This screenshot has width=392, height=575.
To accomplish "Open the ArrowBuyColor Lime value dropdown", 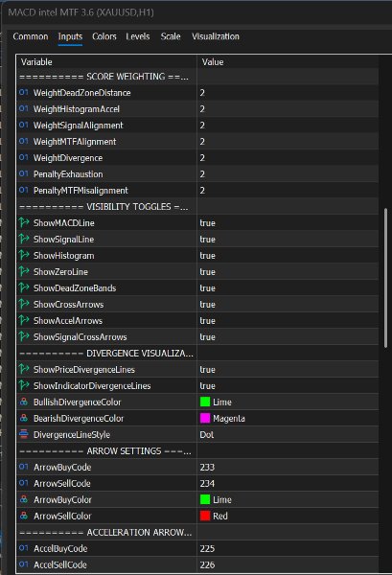I will coord(288,500).
